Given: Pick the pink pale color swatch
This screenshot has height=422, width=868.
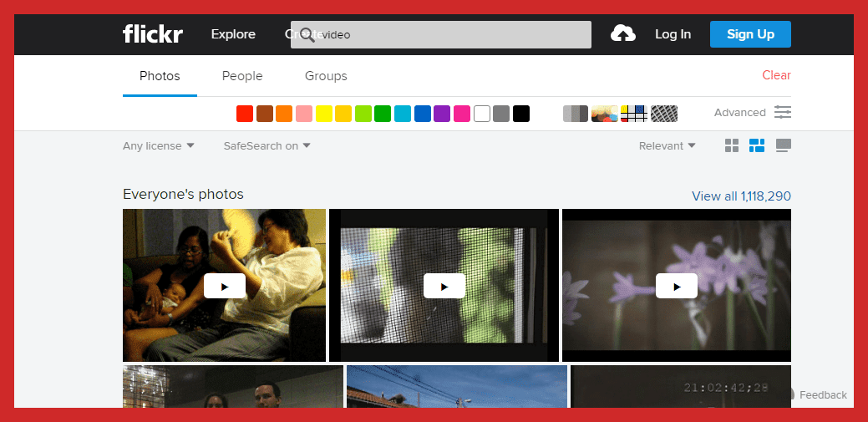Looking at the screenshot, I should point(304,114).
